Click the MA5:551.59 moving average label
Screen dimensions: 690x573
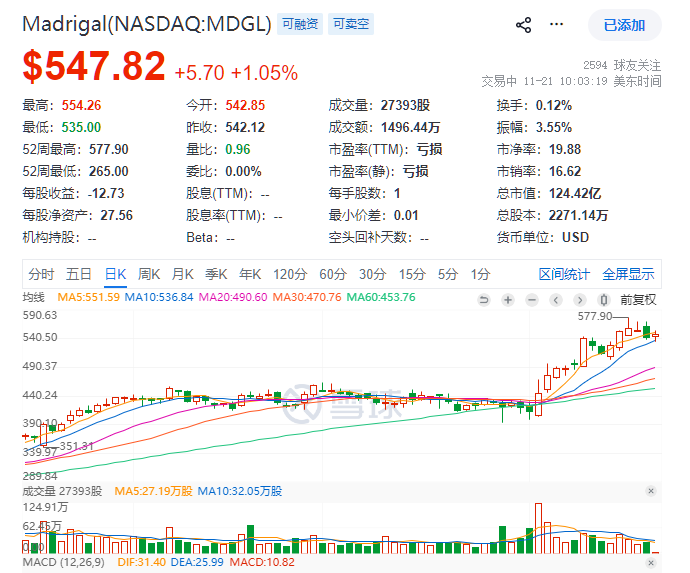(x=88, y=298)
